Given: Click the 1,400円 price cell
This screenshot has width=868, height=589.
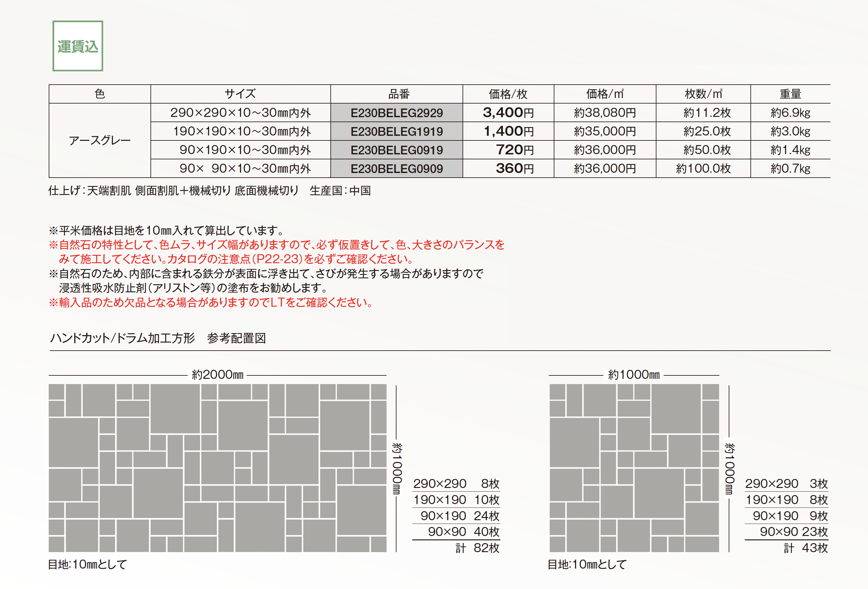Looking at the screenshot, I should click(x=508, y=131).
